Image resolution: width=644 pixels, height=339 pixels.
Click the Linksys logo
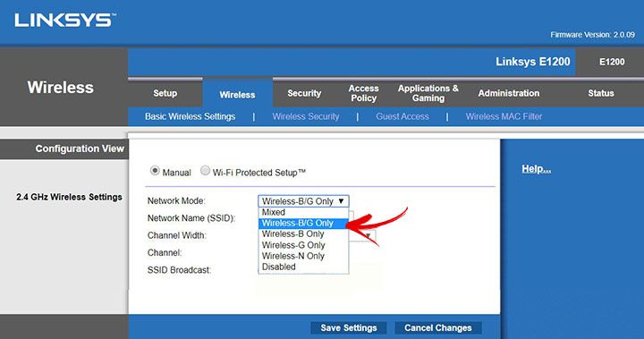65,21
